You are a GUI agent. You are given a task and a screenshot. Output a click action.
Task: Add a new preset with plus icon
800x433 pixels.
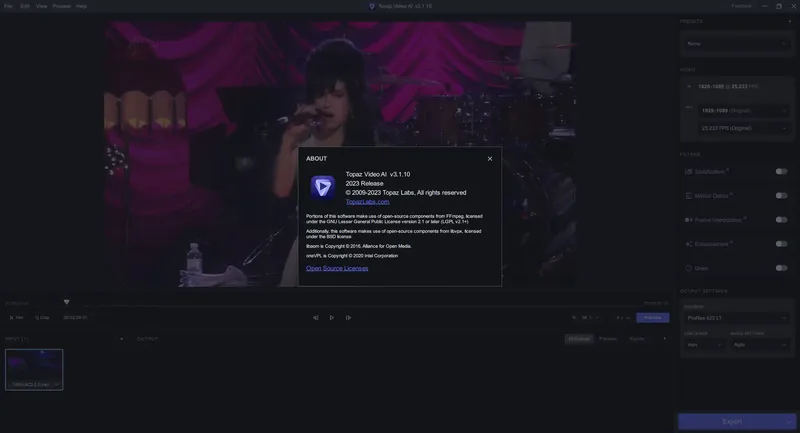pyautogui.click(x=790, y=21)
